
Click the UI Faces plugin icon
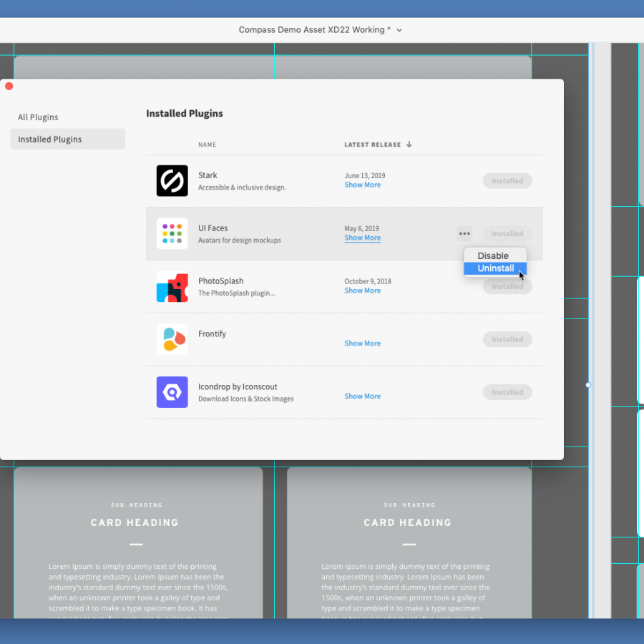point(172,233)
